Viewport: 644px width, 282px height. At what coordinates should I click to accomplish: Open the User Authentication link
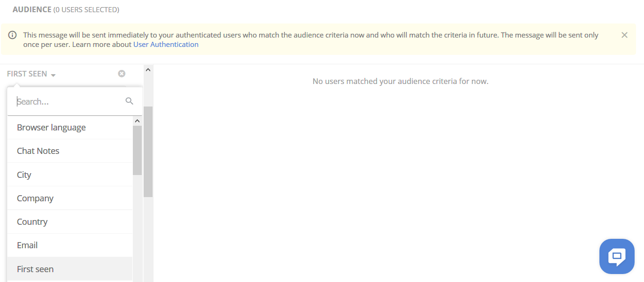(x=166, y=45)
